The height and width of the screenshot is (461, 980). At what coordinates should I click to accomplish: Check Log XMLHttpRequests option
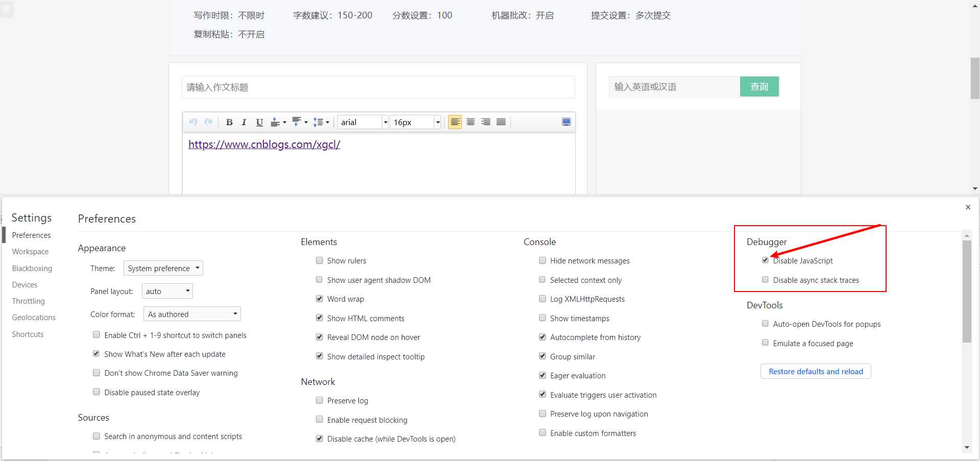542,299
